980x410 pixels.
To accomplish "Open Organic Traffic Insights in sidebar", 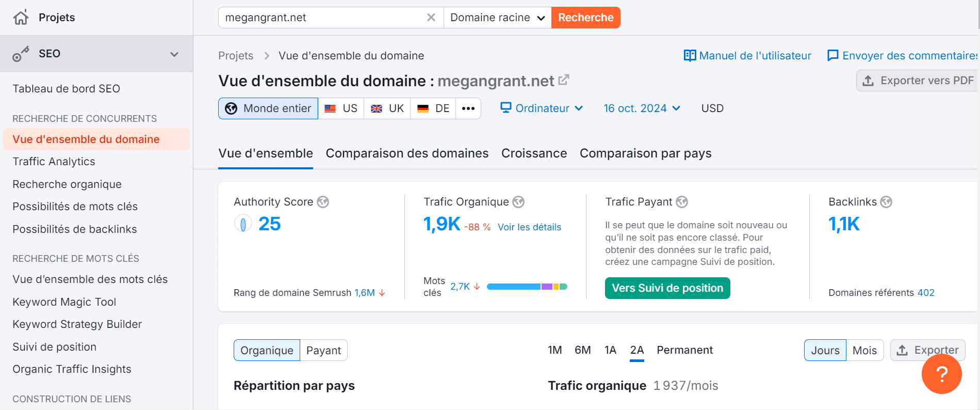I will point(72,369).
